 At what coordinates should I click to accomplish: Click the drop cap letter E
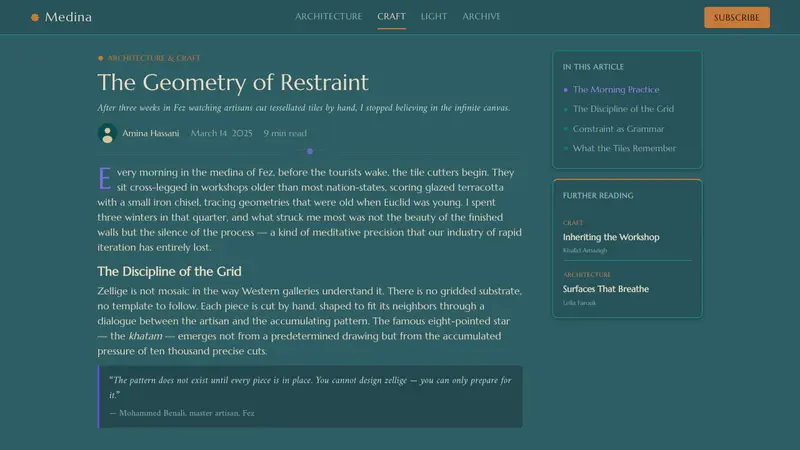tap(105, 179)
